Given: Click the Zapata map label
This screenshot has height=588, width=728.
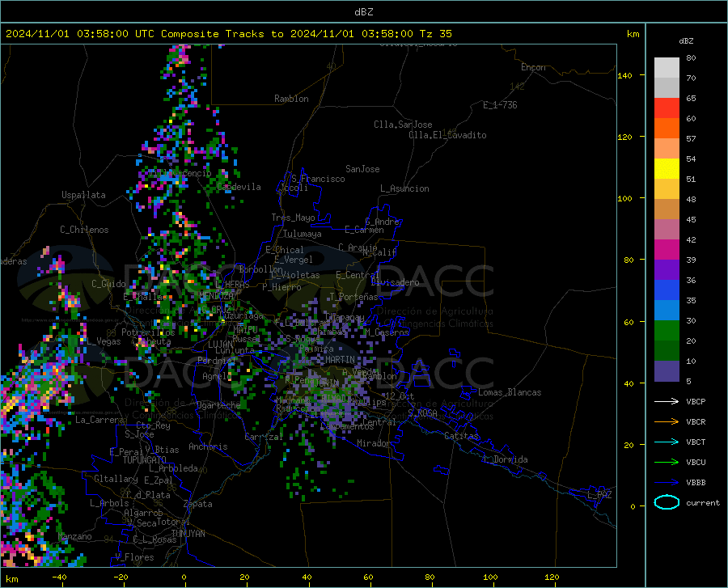Looking at the screenshot, I should [198, 504].
